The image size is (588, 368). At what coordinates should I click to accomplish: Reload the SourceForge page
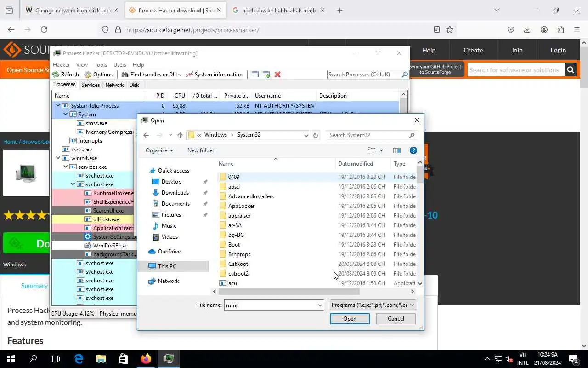[44, 29]
